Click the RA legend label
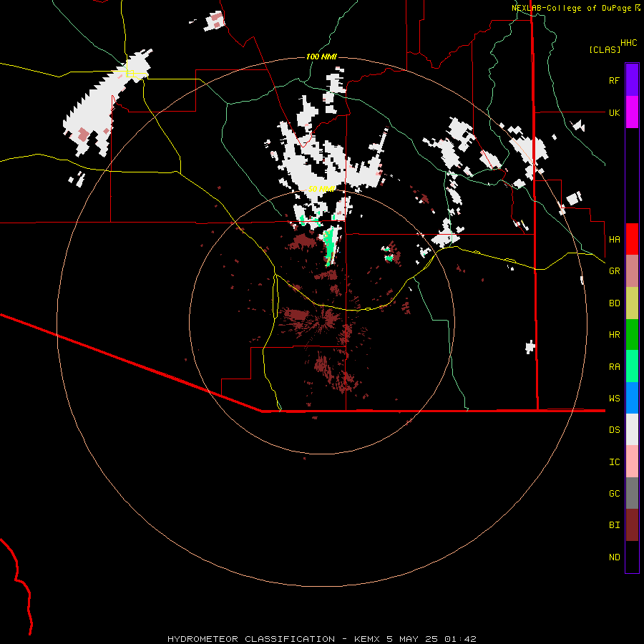 [614, 366]
